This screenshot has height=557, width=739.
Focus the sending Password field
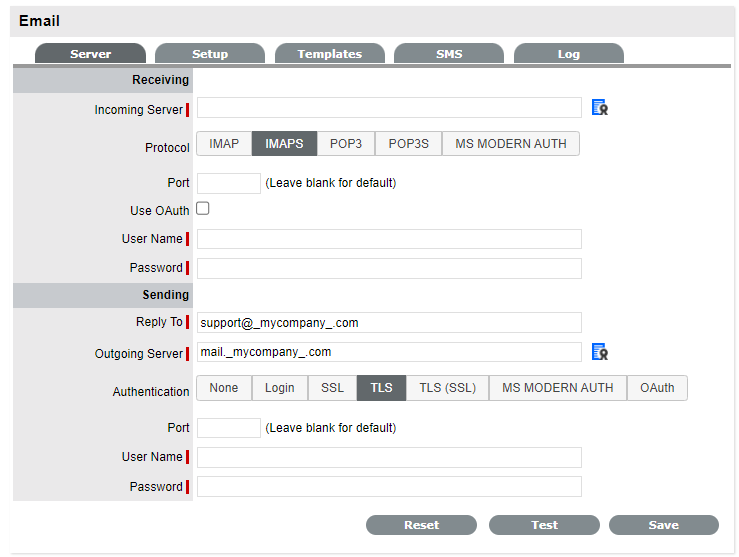click(389, 487)
